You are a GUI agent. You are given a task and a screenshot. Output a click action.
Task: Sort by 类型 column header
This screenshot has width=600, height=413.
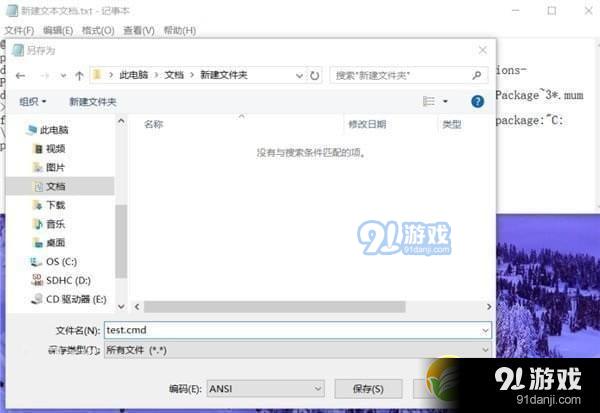coord(452,124)
